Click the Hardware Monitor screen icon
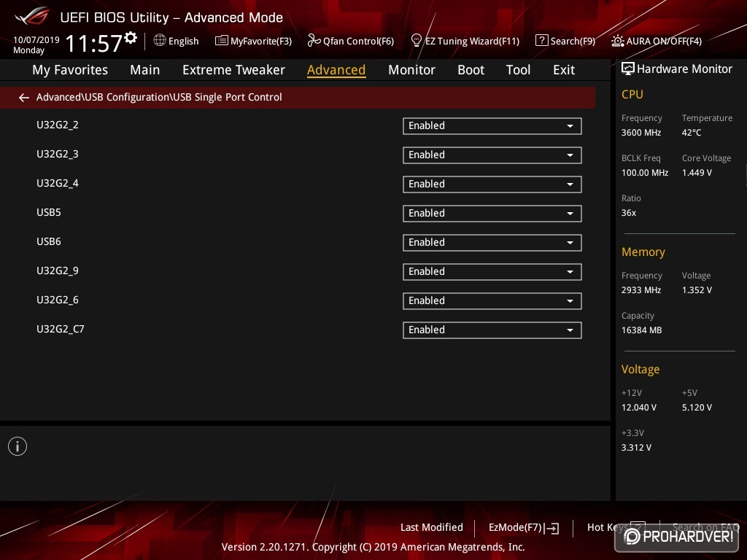Image resolution: width=747 pixels, height=560 pixels. 628,69
